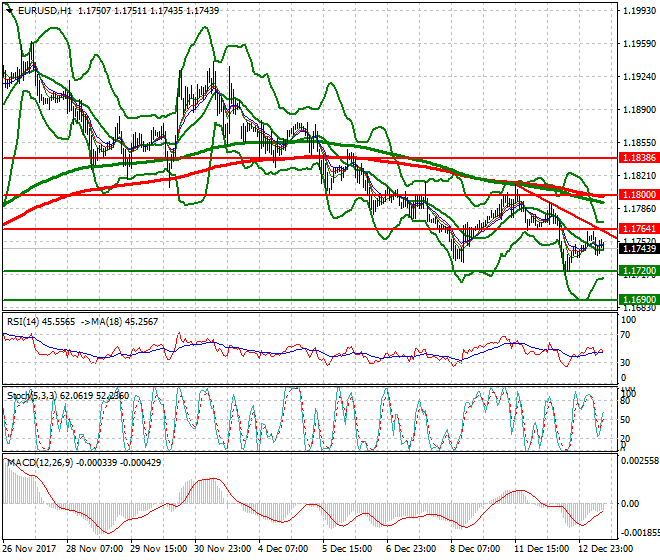Click the 1.18550 price scale value
This screenshot has width=660, height=560.
pos(639,142)
